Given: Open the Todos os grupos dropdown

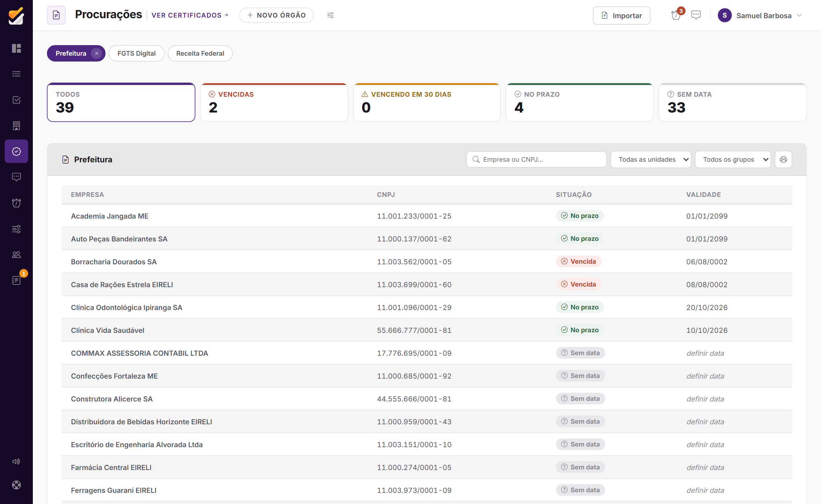Looking at the screenshot, I should 733,159.
